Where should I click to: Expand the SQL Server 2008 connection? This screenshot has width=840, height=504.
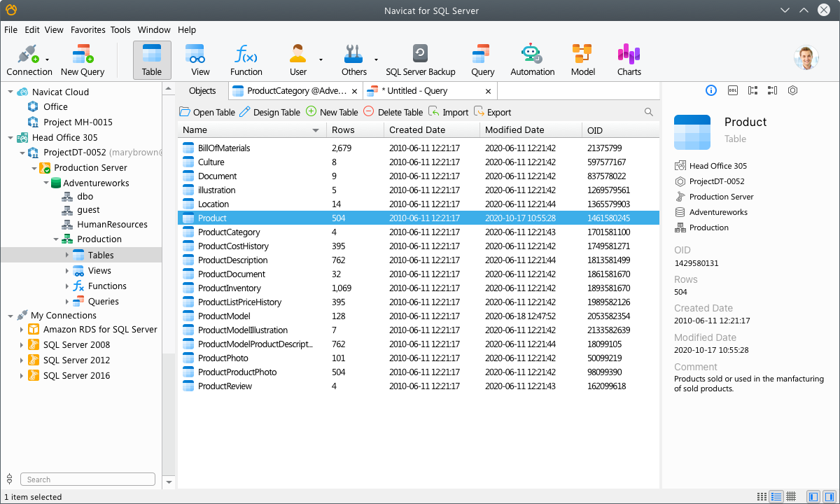click(22, 345)
